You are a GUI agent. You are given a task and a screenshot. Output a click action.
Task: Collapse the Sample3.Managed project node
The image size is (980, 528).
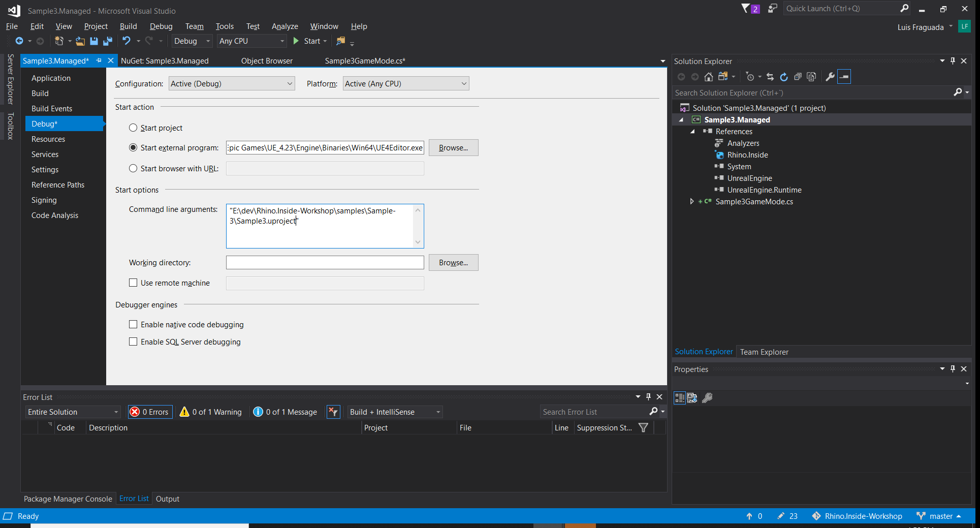tap(681, 119)
